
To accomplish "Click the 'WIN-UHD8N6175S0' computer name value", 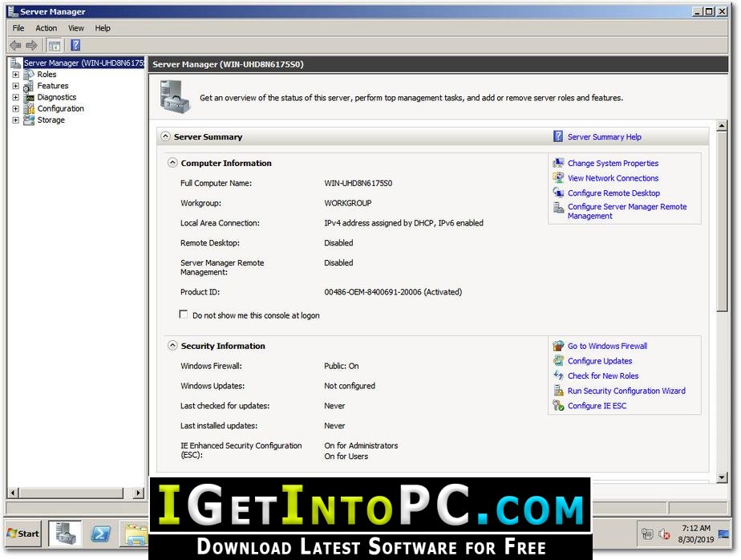I will pyautogui.click(x=358, y=183).
